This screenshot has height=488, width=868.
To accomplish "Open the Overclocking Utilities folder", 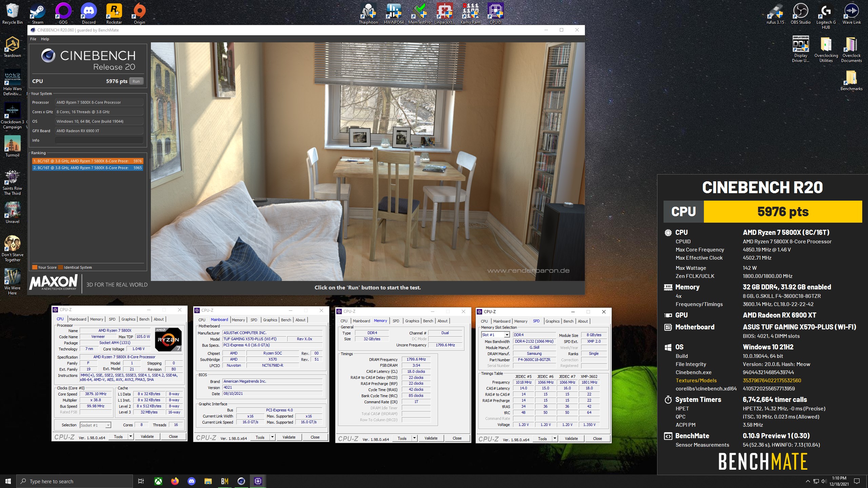I will tap(826, 49).
